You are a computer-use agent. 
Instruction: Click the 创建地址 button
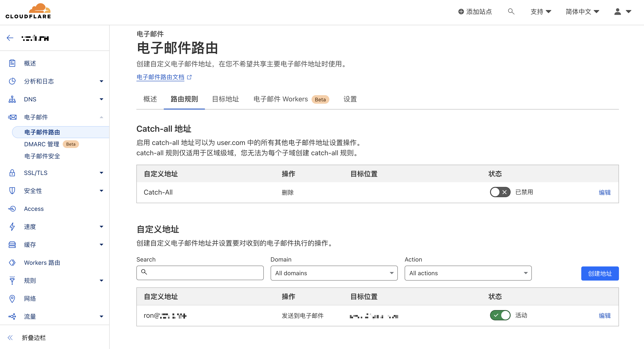pyautogui.click(x=600, y=273)
